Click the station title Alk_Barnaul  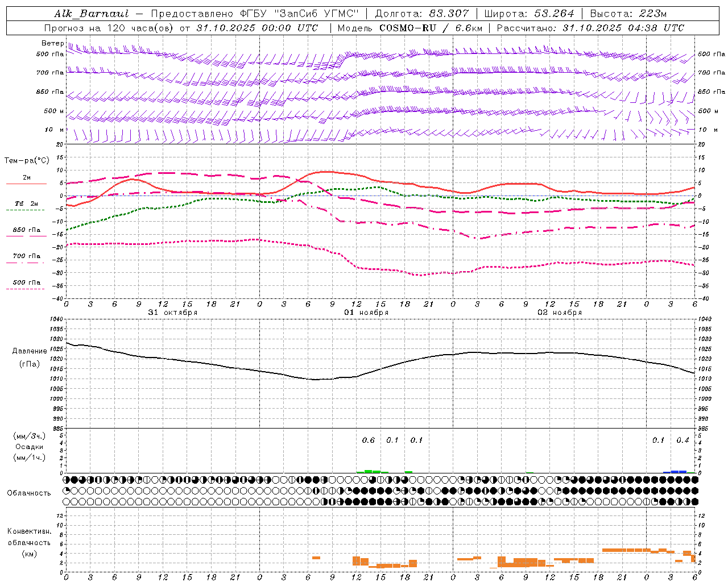pyautogui.click(x=92, y=14)
